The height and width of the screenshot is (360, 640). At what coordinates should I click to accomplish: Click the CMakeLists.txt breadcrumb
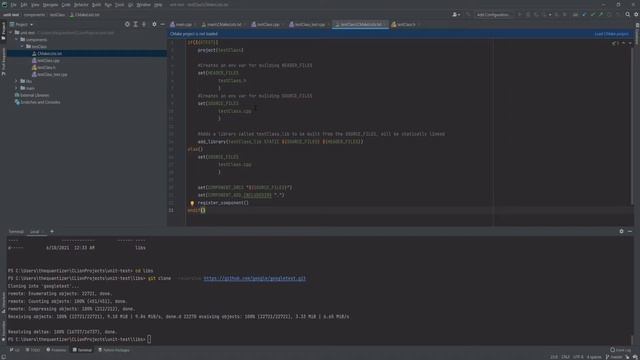click(84, 15)
